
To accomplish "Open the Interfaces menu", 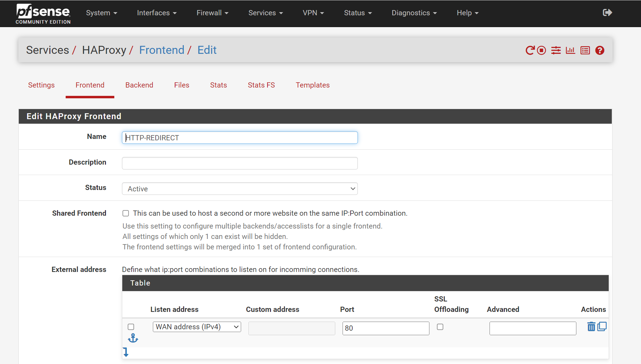I will pyautogui.click(x=157, y=13).
